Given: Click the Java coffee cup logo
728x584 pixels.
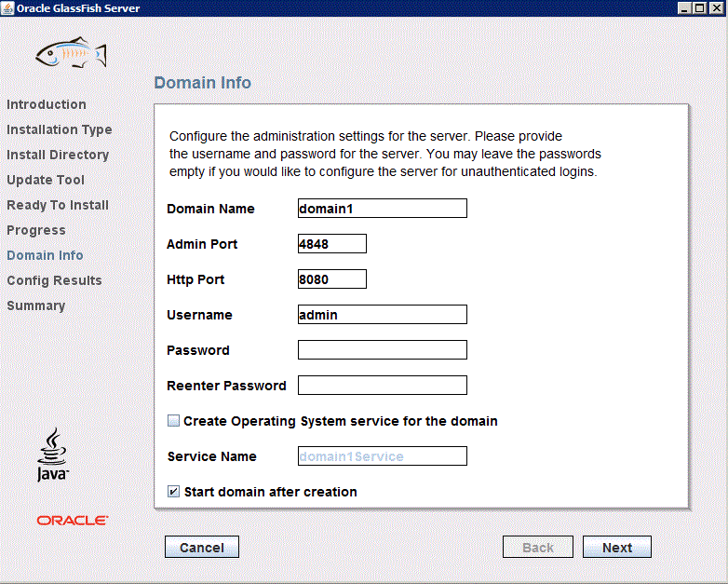Looking at the screenshot, I should 52,455.
